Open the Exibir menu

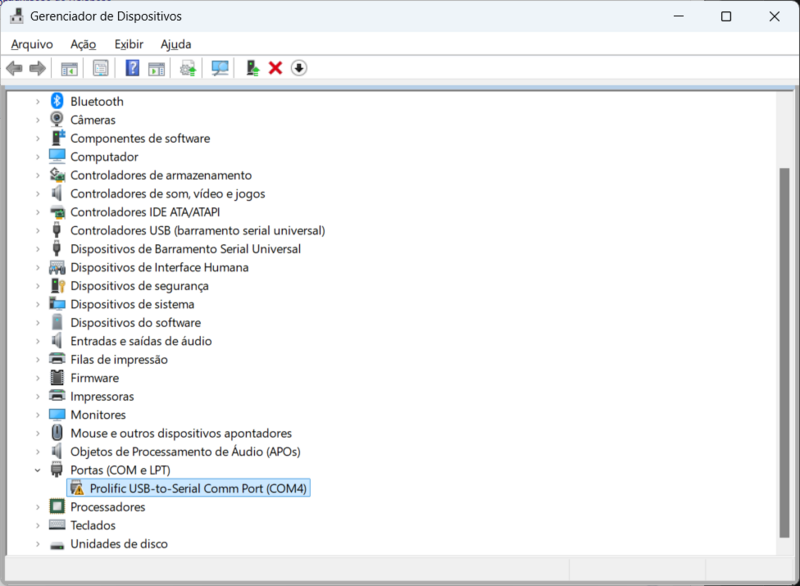tap(129, 44)
